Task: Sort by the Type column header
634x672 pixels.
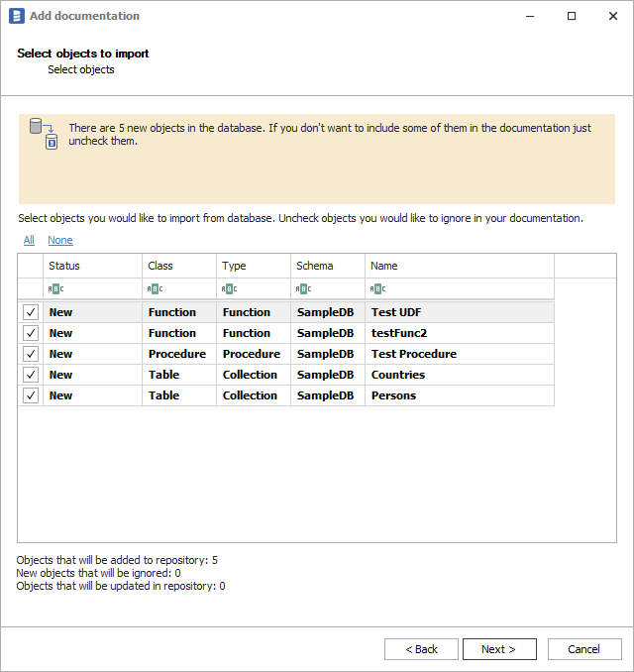Action: tap(254, 266)
